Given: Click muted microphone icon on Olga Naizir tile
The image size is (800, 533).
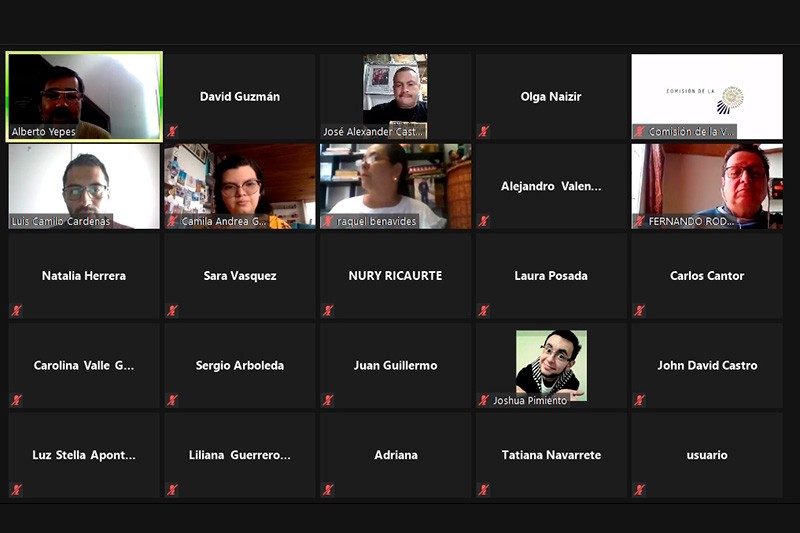Looking at the screenshot, I should pos(484,132).
